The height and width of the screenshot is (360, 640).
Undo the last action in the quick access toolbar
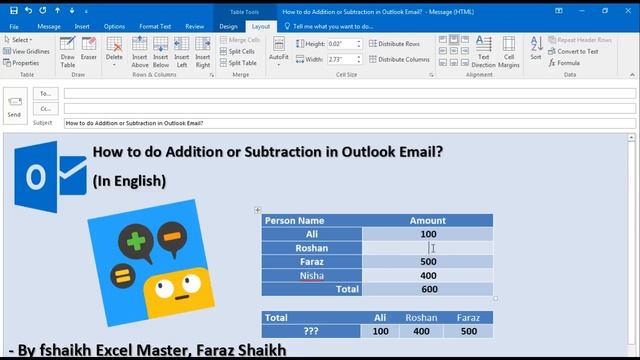pyautogui.click(x=28, y=11)
